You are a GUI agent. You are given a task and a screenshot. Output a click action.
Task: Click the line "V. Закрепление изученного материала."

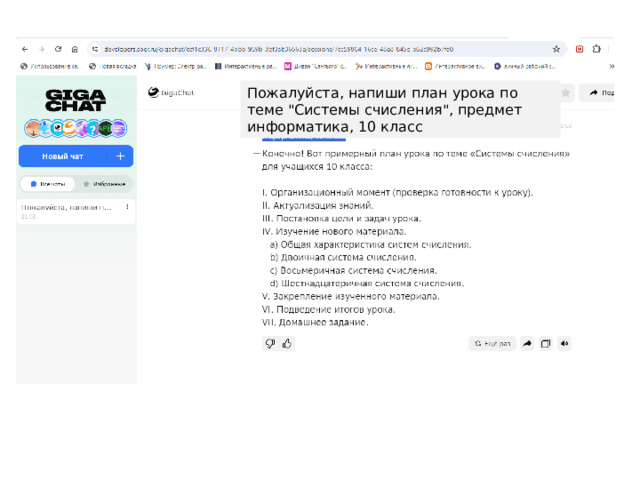point(351,296)
